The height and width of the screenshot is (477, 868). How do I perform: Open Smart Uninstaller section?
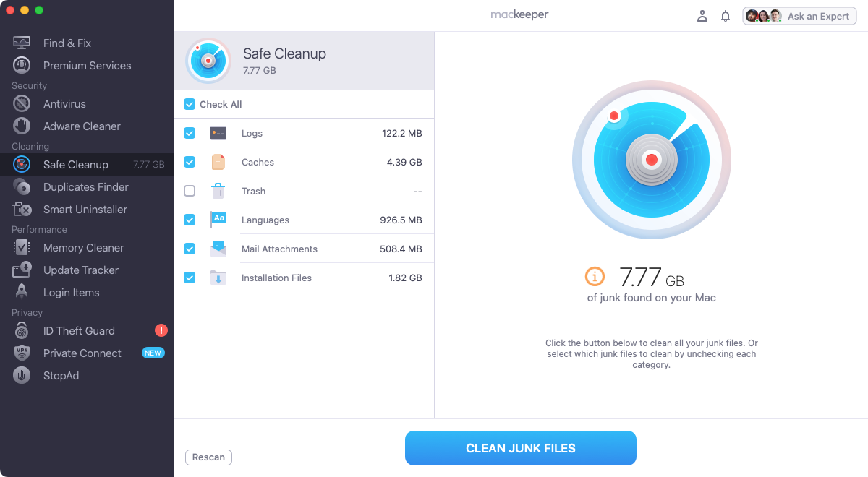(x=87, y=209)
